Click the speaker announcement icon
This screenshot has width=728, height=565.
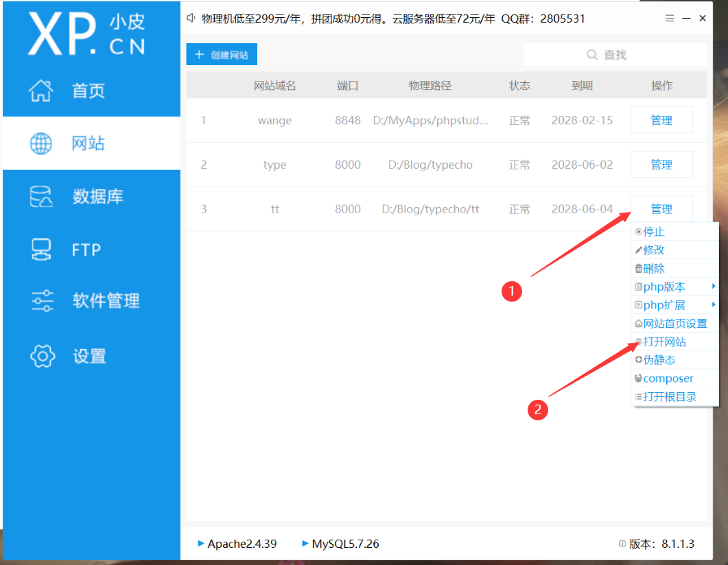point(191,19)
